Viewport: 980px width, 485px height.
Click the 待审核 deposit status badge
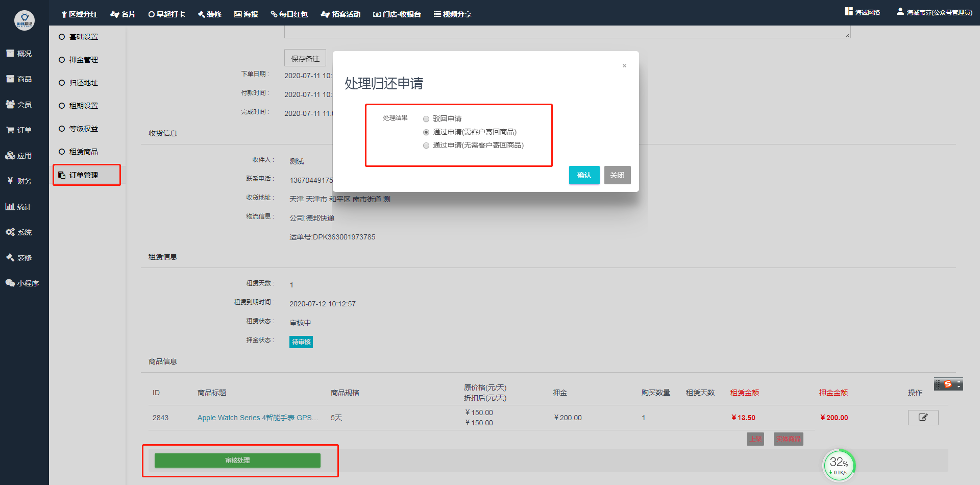[301, 342]
